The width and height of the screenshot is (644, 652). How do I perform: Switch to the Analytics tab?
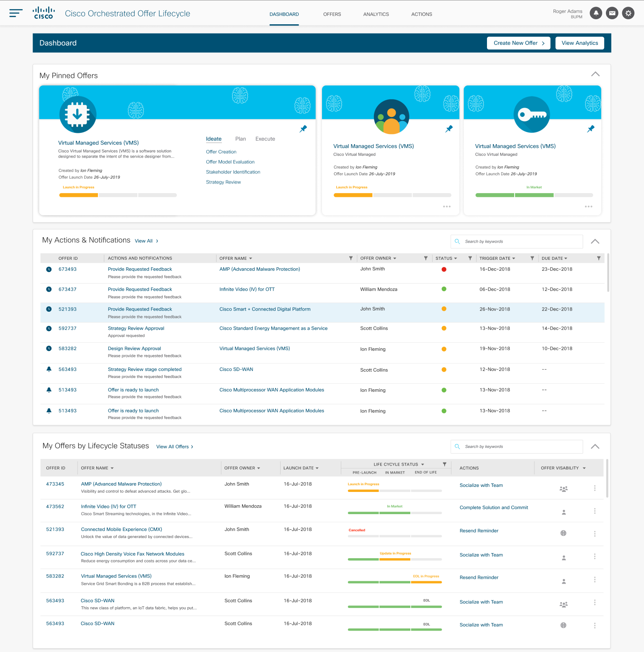click(x=376, y=14)
